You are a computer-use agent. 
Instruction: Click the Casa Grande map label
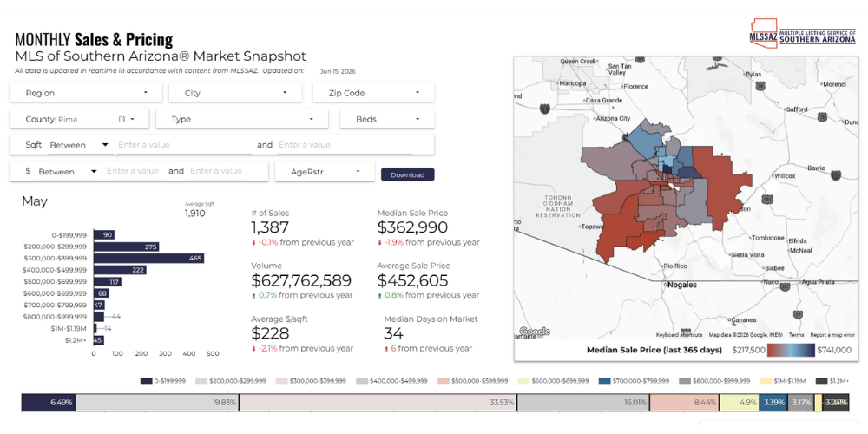604,101
